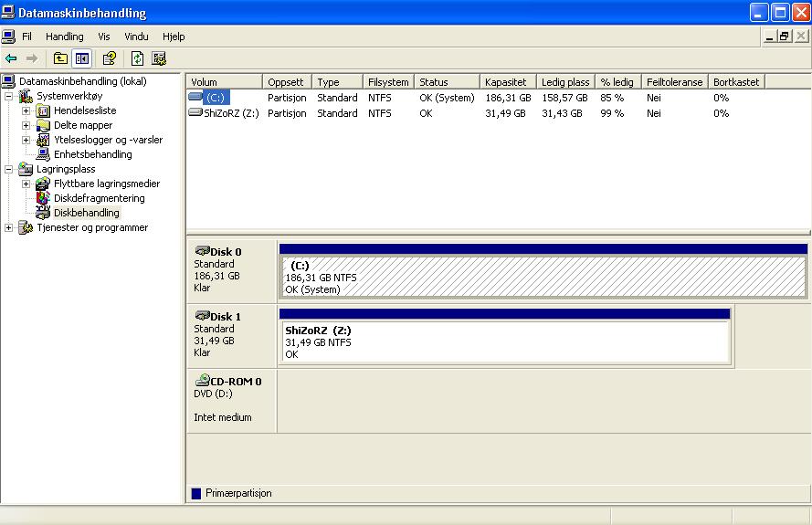This screenshot has width=812, height=525.
Task: Select the (C:) partition block on Disk 0
Action: [x=543, y=271]
